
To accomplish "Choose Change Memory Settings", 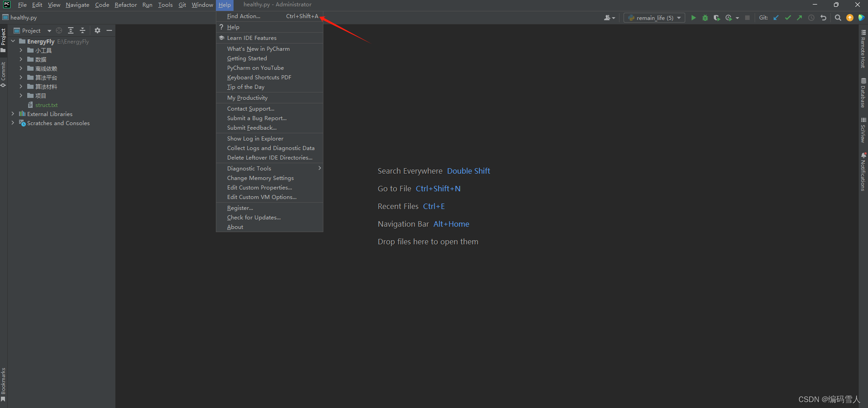I will click(x=269, y=178).
